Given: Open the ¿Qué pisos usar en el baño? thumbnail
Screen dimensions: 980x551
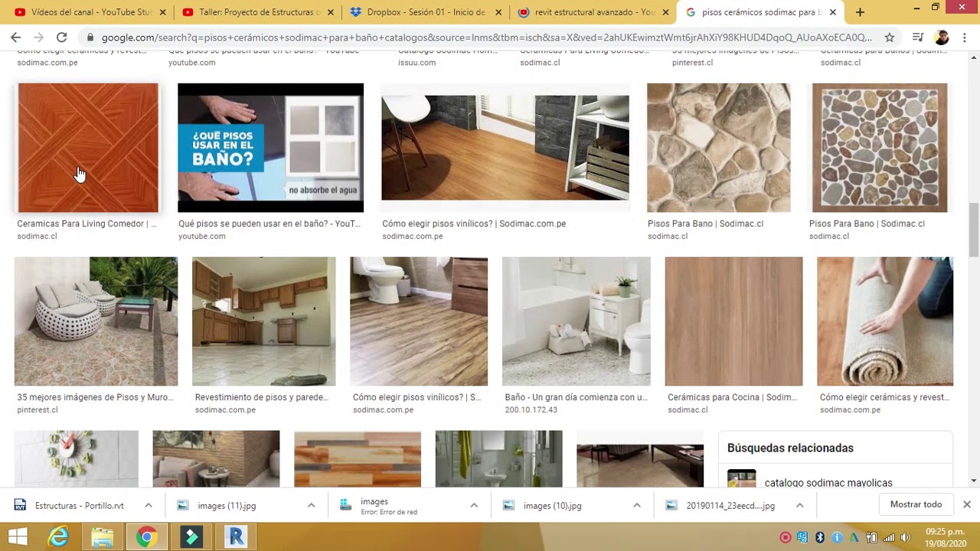Looking at the screenshot, I should pos(270,148).
